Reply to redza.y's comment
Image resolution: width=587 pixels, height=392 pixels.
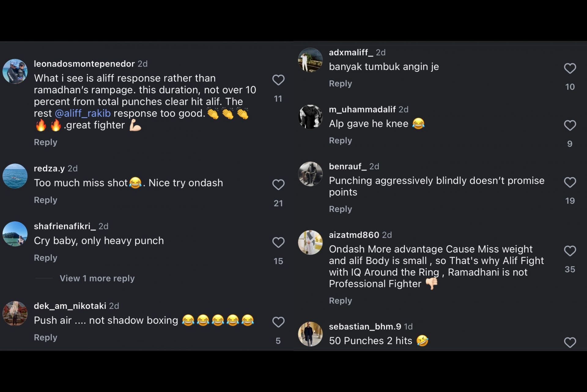[45, 200]
